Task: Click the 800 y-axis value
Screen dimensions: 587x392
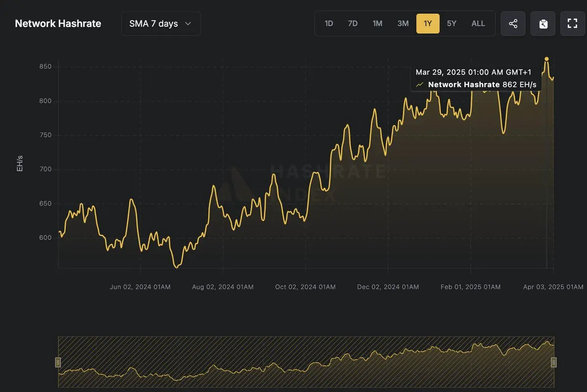Action: tap(45, 101)
